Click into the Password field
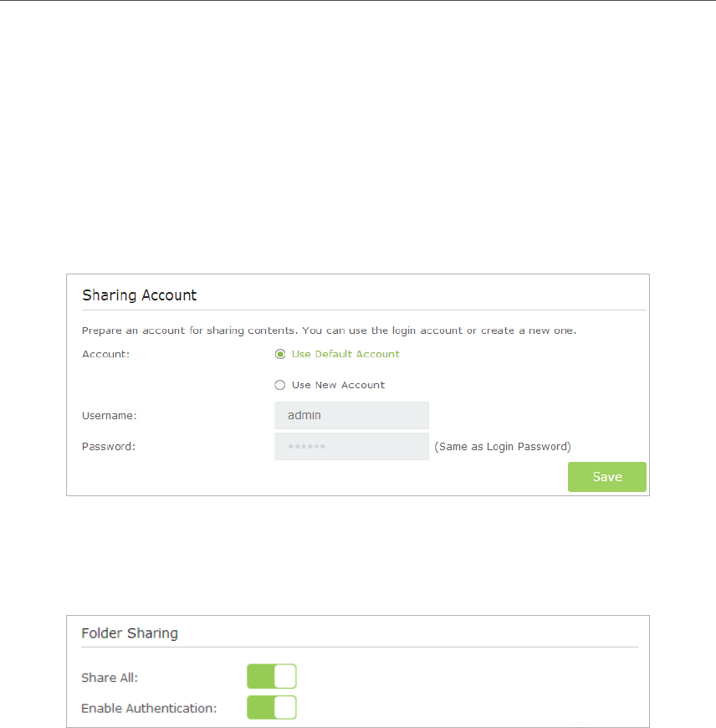Viewport: 716px width, 728px height. [x=351, y=446]
